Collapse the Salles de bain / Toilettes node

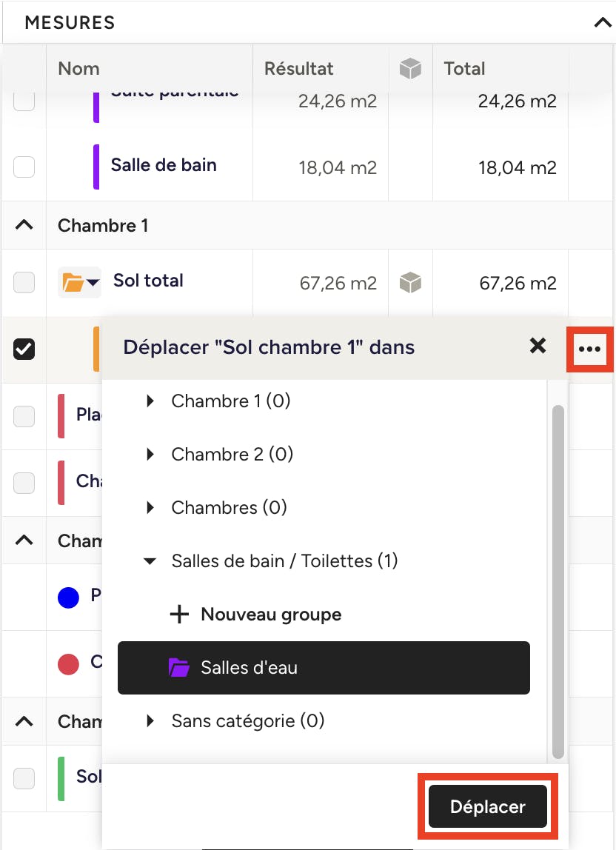pos(150,561)
